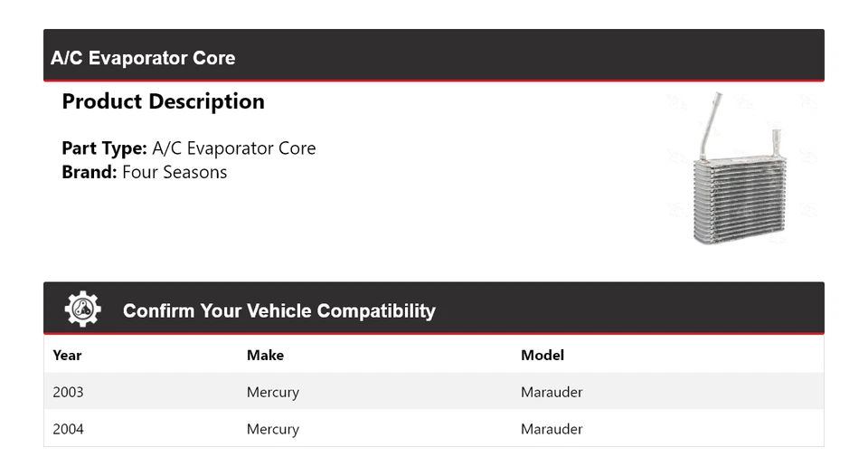Click the A/C Evaporator Core part type value
The width and height of the screenshot is (868, 476).
234,148
